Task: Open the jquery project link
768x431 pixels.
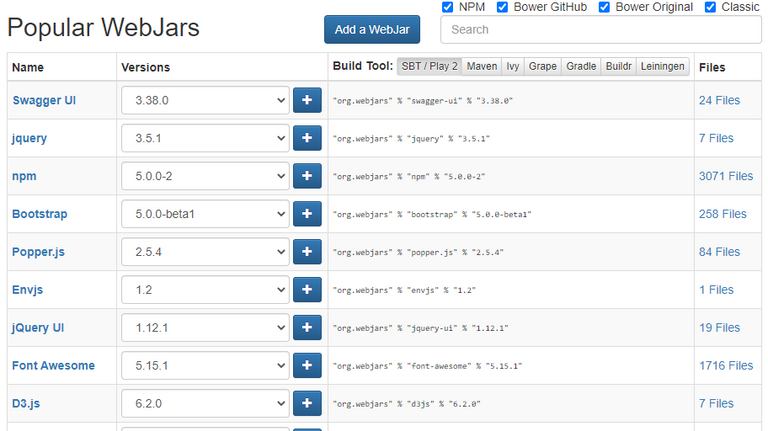Action: 29,139
